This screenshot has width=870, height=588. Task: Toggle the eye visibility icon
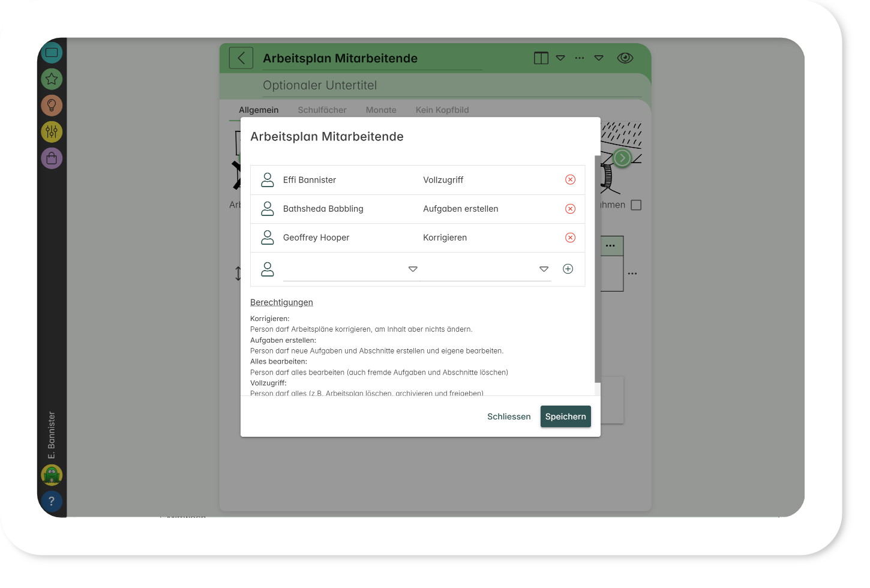[625, 58]
